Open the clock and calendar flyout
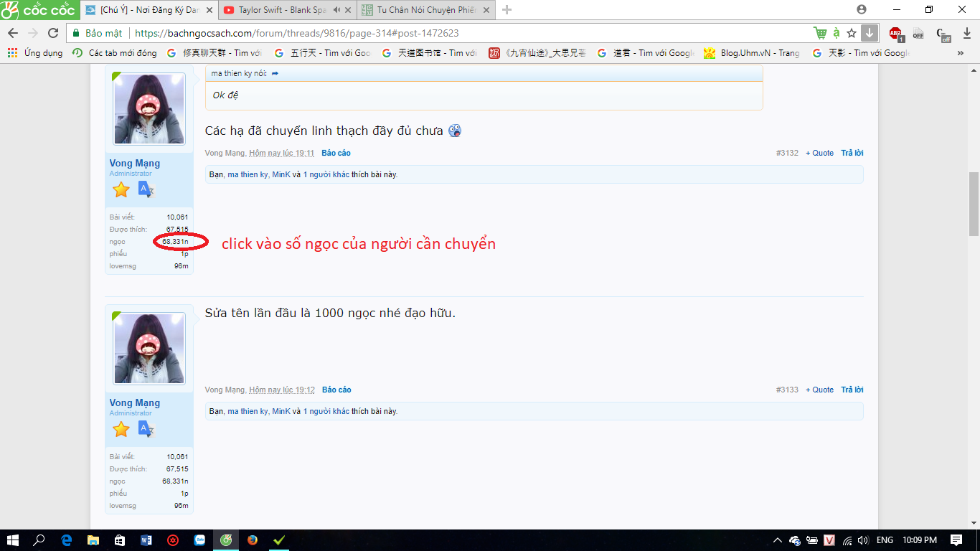 click(920, 540)
